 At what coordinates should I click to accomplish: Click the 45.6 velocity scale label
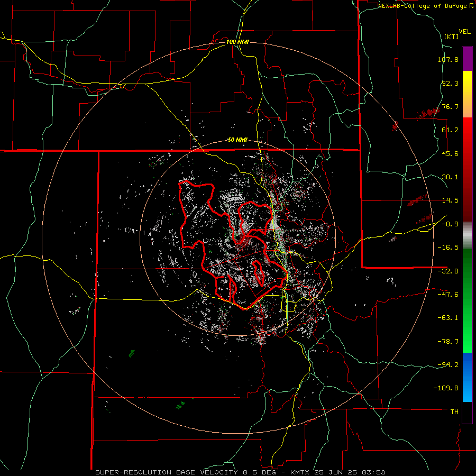(450, 153)
